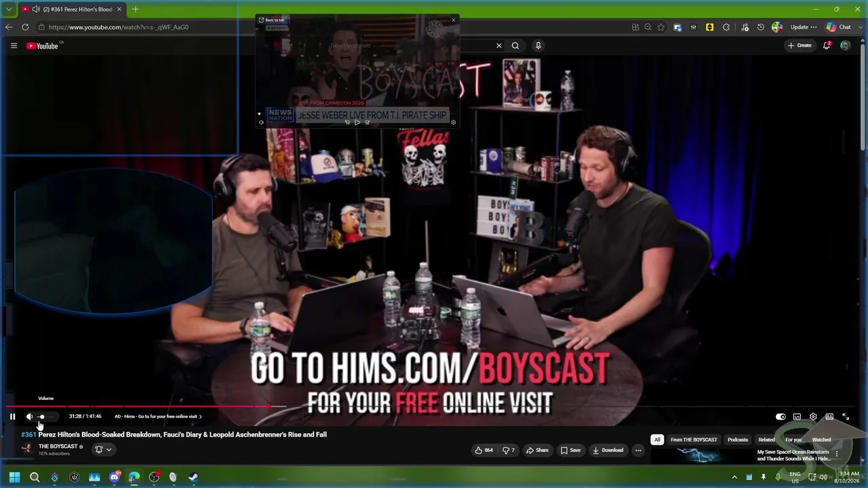868x488 pixels.
Task: Reload the current page
Action: pos(25,27)
